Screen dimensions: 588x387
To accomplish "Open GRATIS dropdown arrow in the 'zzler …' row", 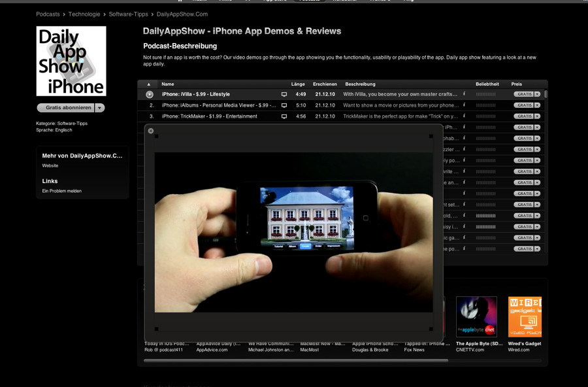I will click(x=538, y=150).
